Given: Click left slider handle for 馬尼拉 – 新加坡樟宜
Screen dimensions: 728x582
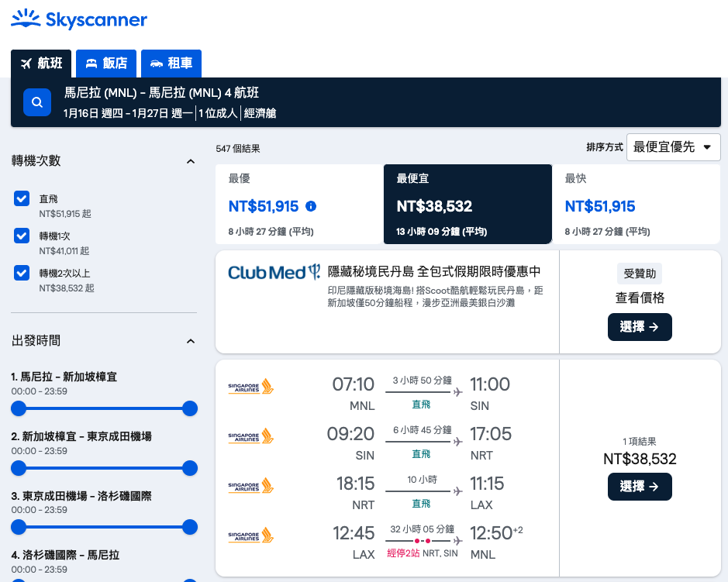Looking at the screenshot, I should click(x=19, y=408).
